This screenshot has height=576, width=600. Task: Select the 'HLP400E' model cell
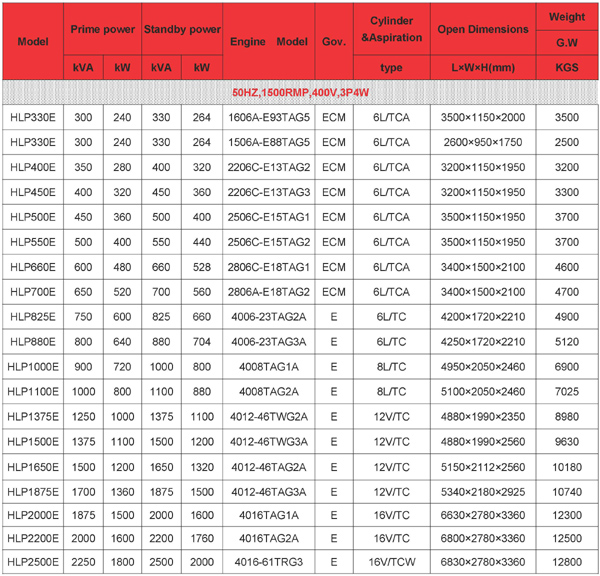pos(33,167)
